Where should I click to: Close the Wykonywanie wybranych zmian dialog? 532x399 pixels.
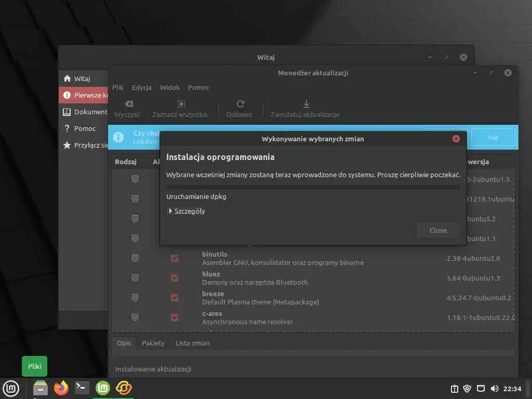click(456, 139)
